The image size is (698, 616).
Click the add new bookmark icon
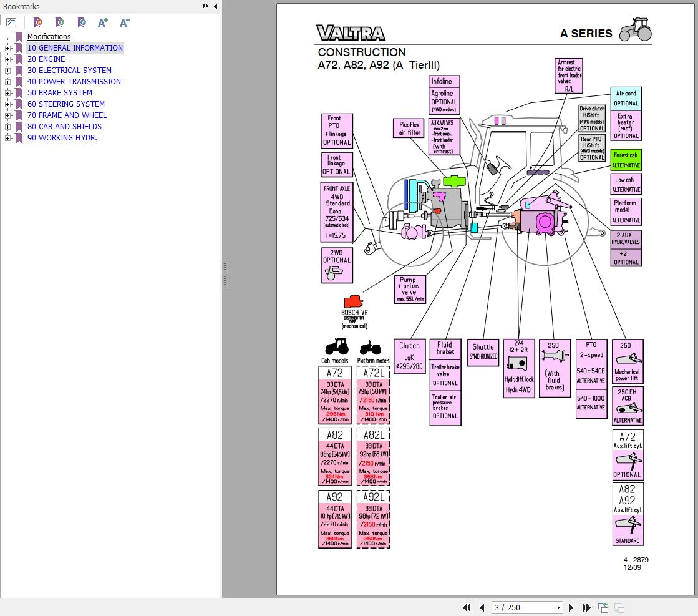tap(60, 22)
